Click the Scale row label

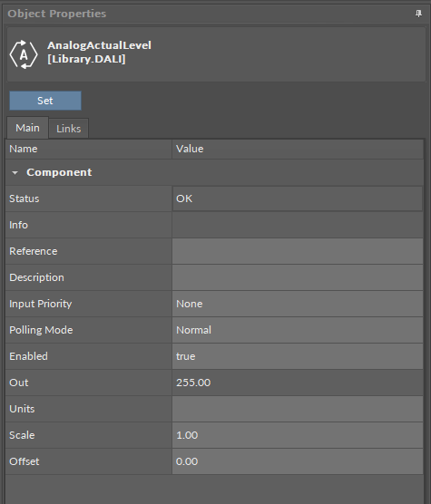22,435
